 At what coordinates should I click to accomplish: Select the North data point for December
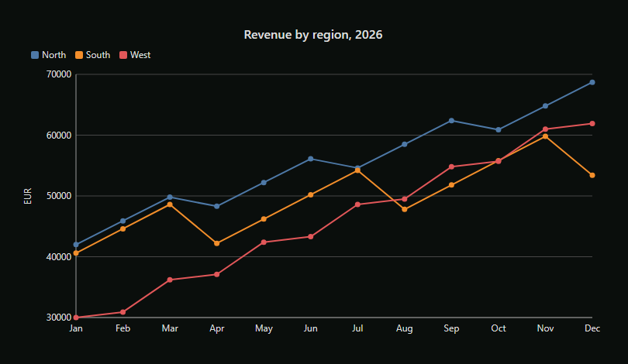tap(592, 82)
